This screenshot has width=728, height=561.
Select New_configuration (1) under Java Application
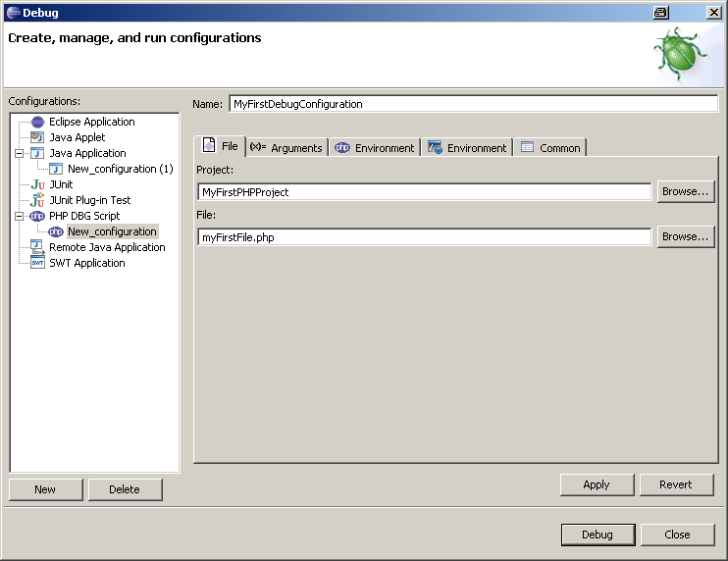pos(120,169)
